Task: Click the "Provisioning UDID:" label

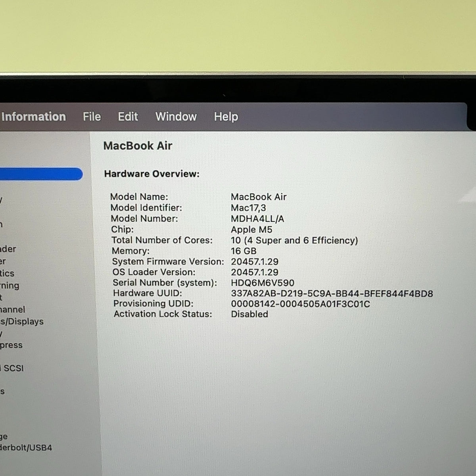Action: (154, 303)
